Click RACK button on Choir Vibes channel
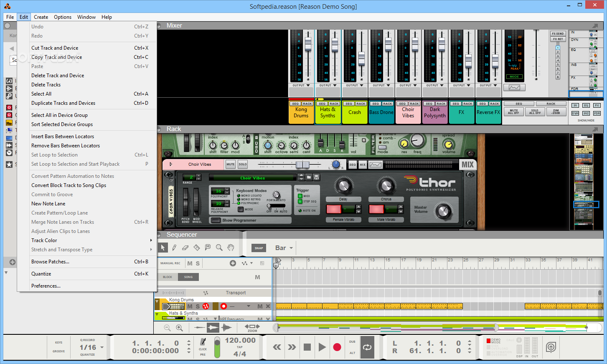 (414, 104)
